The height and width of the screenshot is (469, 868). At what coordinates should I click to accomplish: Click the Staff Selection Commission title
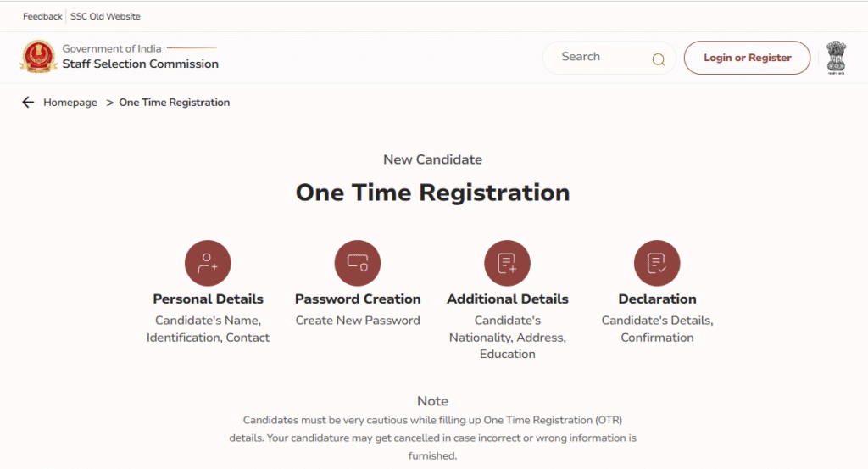[x=141, y=64]
